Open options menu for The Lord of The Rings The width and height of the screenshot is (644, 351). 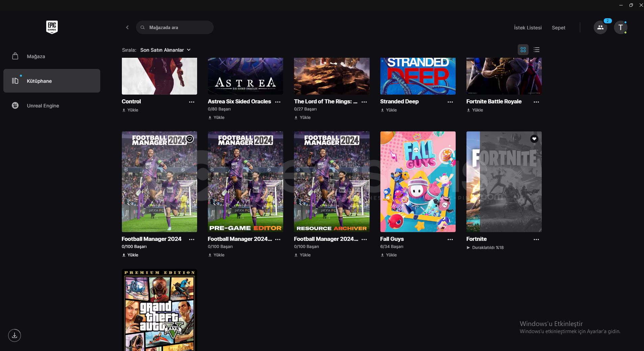(364, 102)
